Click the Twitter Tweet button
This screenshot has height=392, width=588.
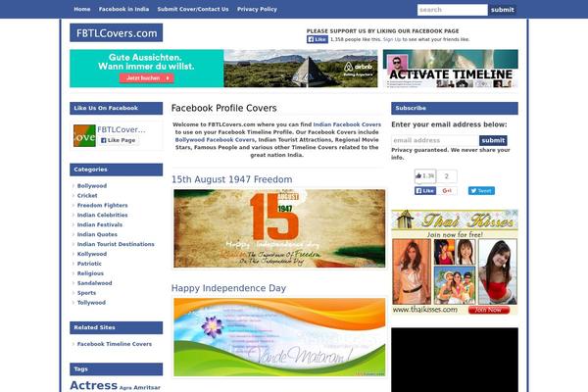point(481,191)
